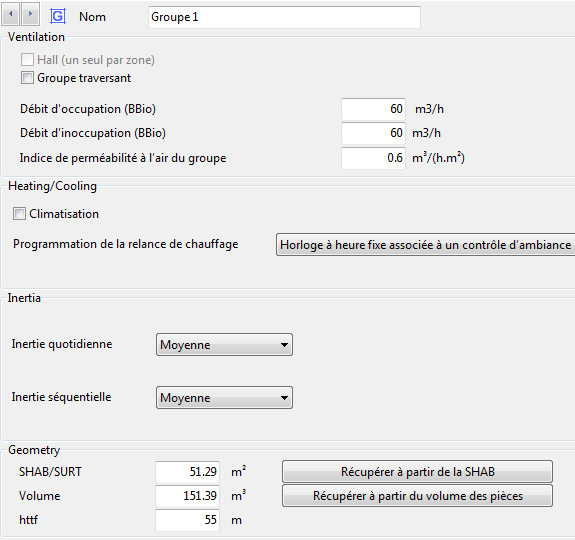Click the Nom label

92,17
